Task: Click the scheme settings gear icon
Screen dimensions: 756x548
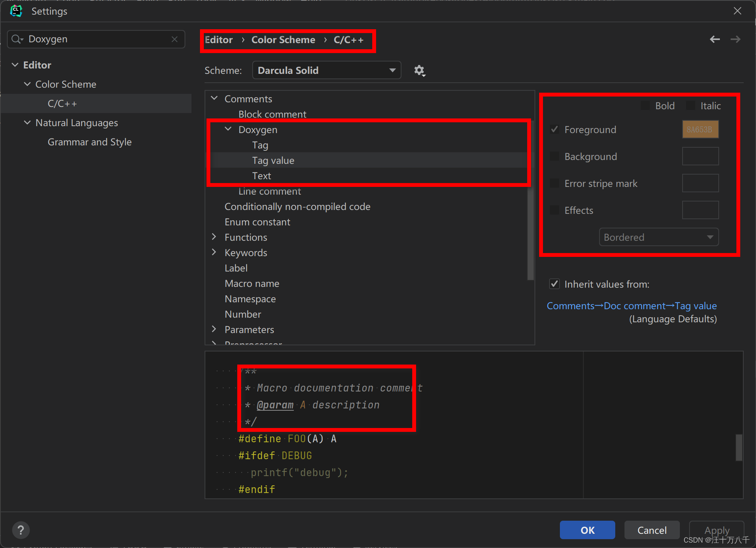Action: pyautogui.click(x=419, y=70)
